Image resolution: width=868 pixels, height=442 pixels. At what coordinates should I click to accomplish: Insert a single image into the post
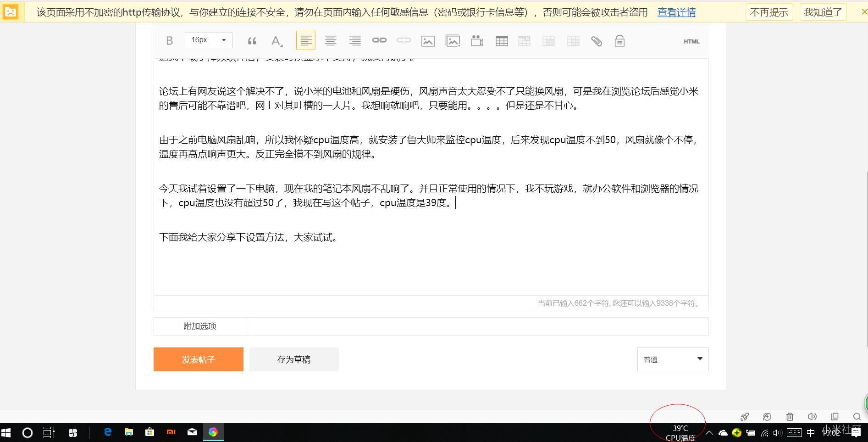428,41
